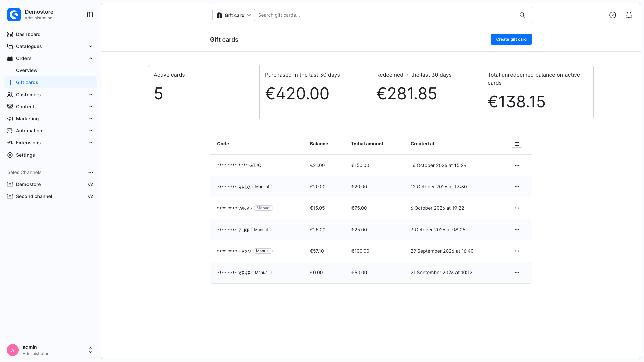Image resolution: width=644 pixels, height=362 pixels.
Task: Click the Extensions plug icon
Action: coord(10,143)
